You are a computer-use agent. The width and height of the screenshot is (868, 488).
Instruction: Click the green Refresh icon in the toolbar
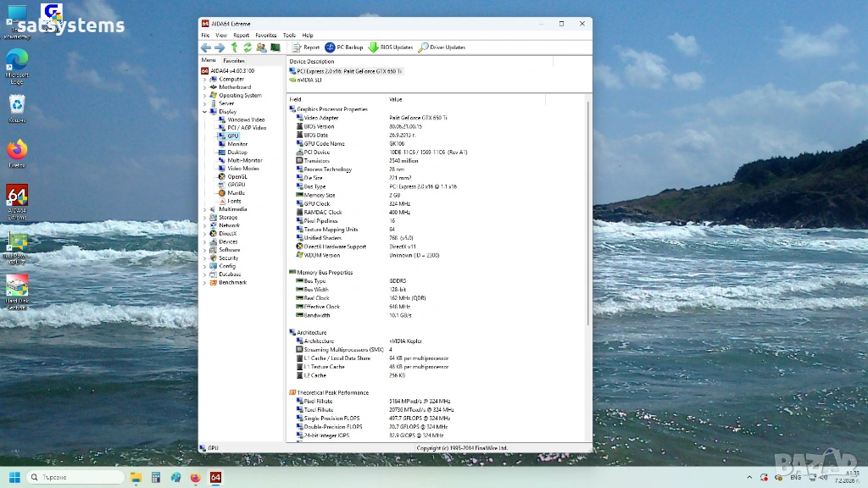(x=248, y=47)
